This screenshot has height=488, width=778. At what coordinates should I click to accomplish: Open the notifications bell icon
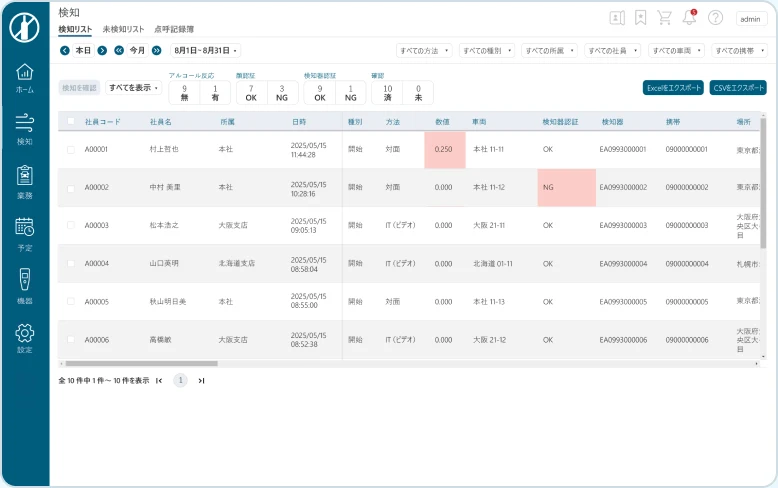689,18
